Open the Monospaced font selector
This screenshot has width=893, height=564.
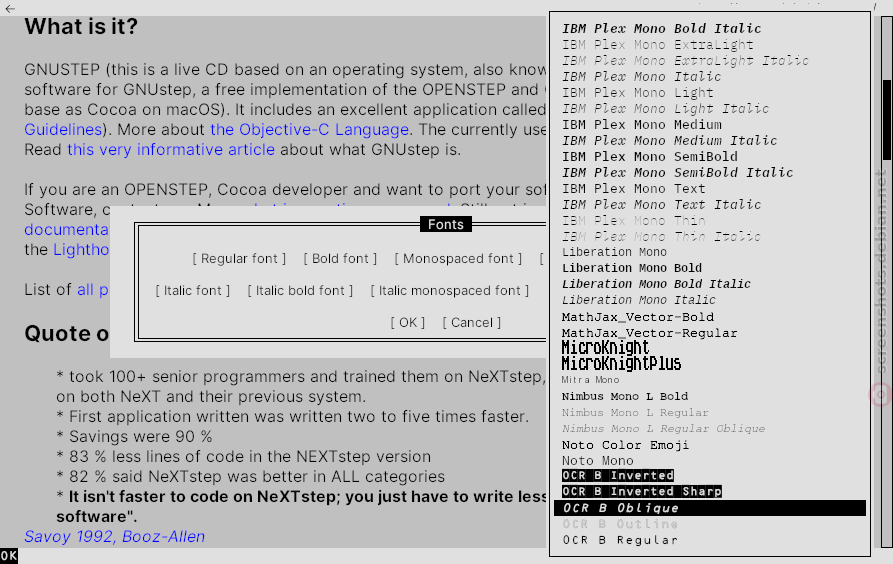458,259
